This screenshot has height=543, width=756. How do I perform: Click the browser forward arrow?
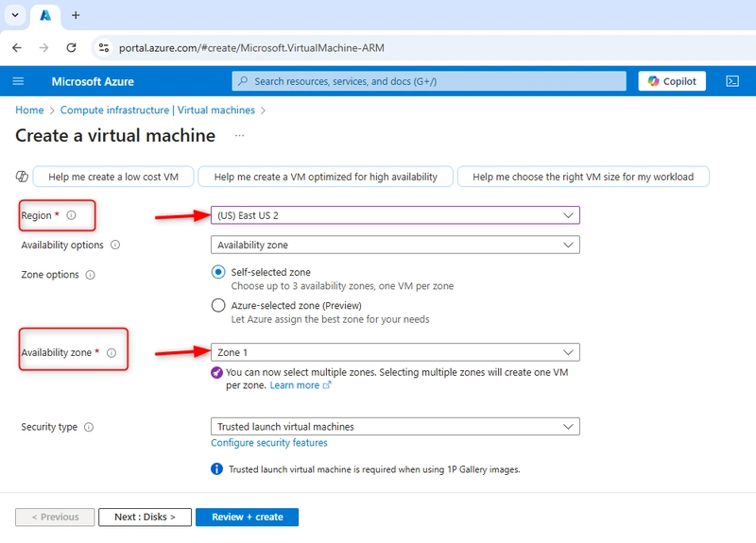[43, 48]
